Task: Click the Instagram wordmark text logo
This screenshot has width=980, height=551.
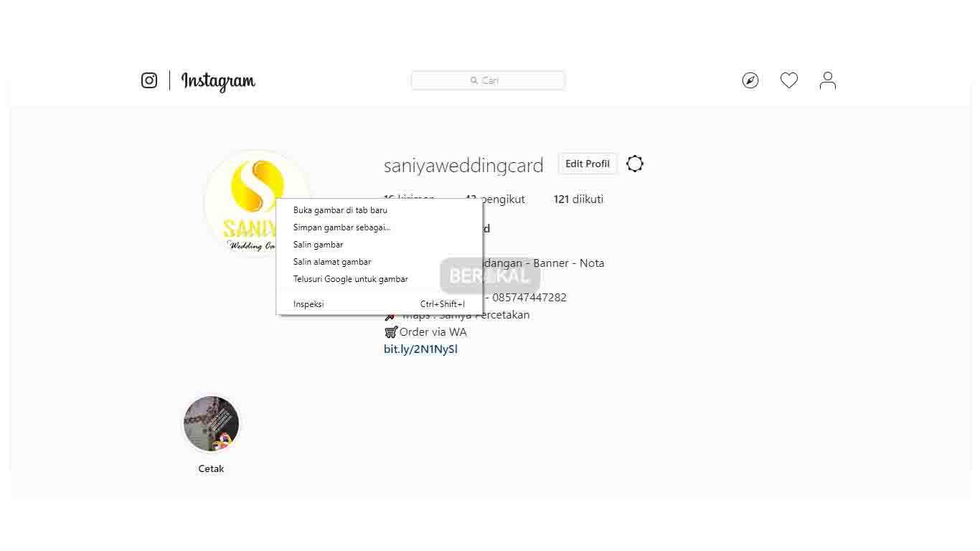Action: point(218,81)
